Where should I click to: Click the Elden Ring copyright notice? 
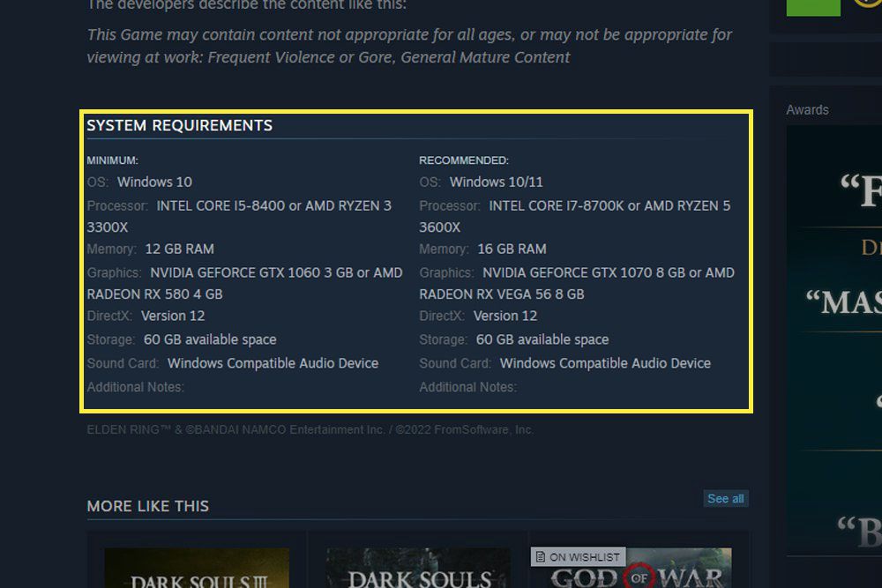[310, 430]
